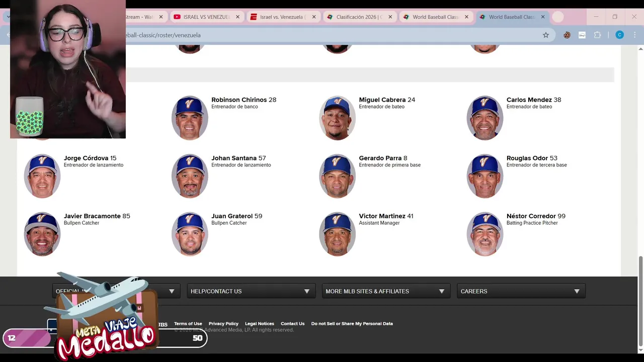
Task: Click the name Rouglas Odor
Action: 527,158
